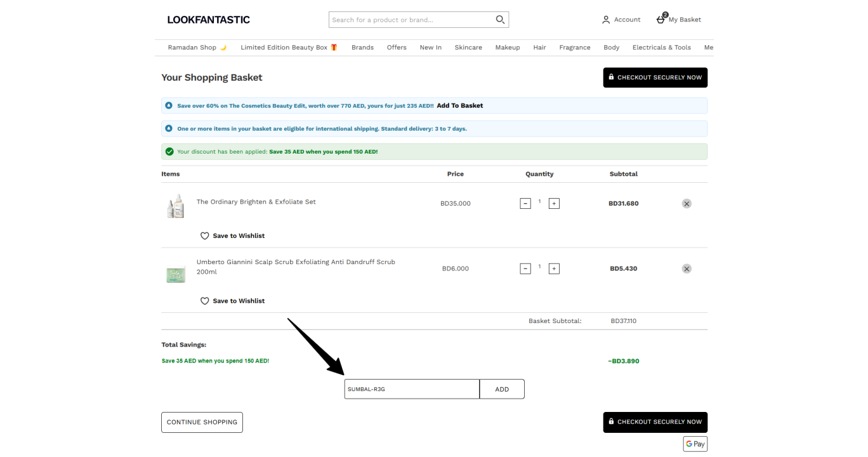Click Save to Wishlist for The Ordinary set

point(239,236)
